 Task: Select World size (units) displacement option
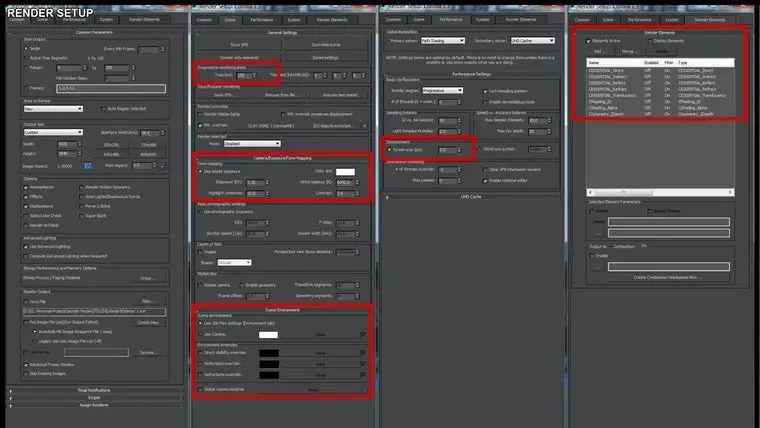click(x=479, y=149)
